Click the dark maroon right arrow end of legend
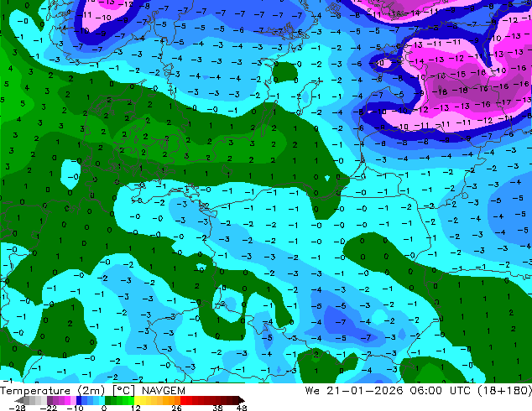 [x=241, y=400]
